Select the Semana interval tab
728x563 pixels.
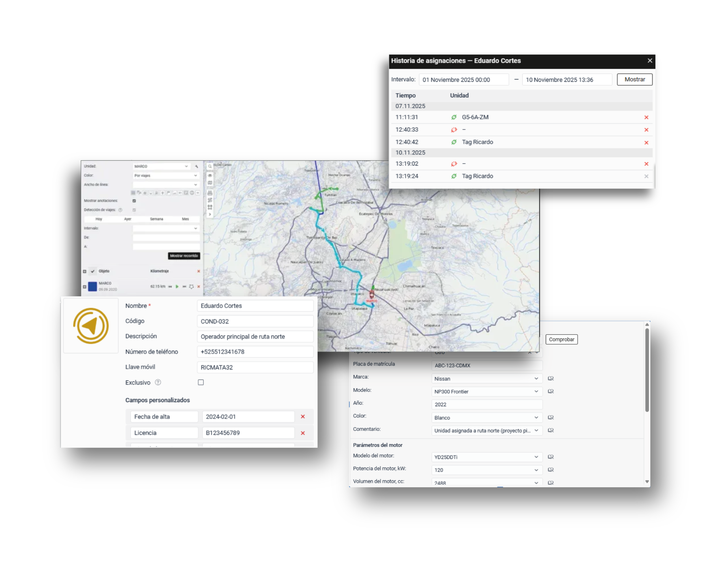(156, 219)
